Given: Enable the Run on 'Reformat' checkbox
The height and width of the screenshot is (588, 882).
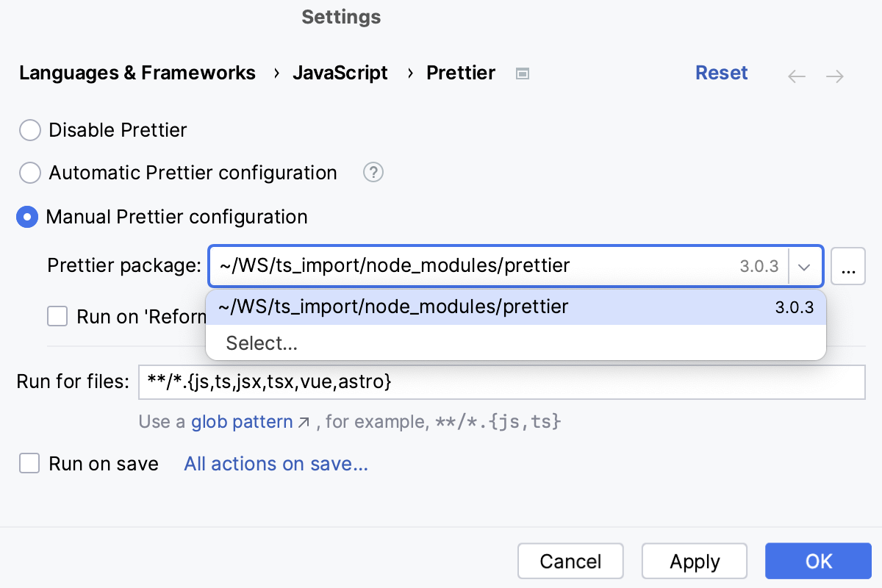Looking at the screenshot, I should tap(57, 316).
